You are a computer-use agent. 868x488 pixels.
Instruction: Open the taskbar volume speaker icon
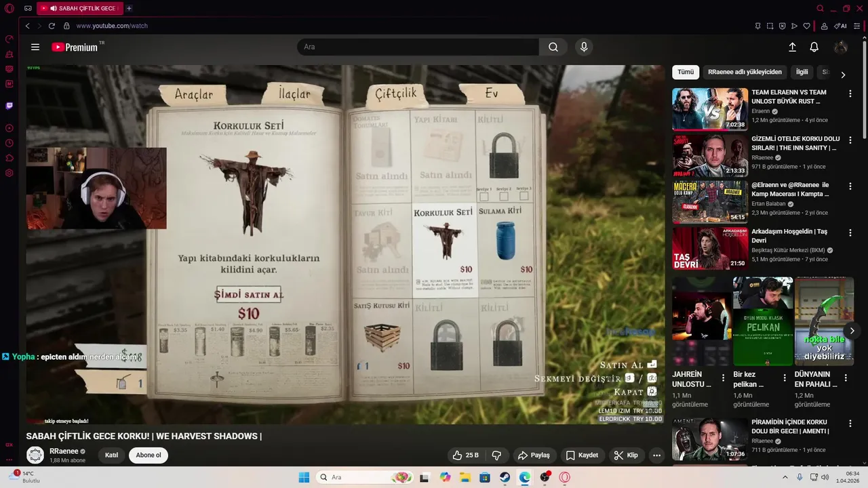[x=825, y=477]
